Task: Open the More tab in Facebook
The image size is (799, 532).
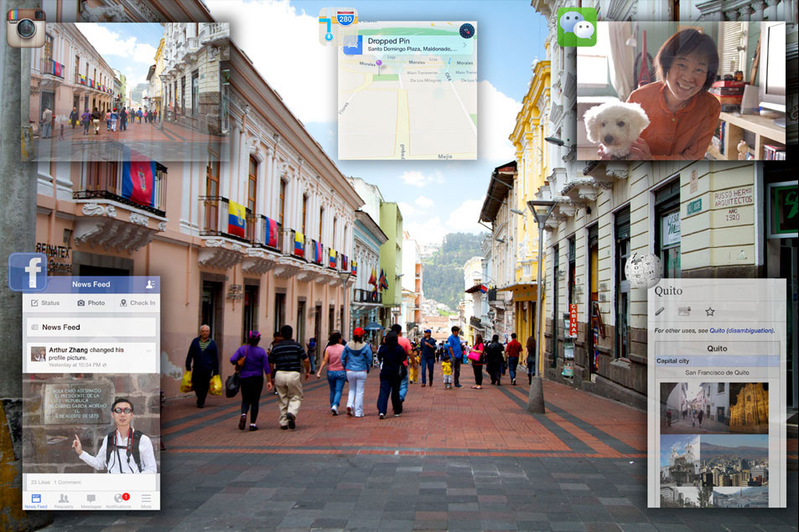Action: tap(146, 499)
